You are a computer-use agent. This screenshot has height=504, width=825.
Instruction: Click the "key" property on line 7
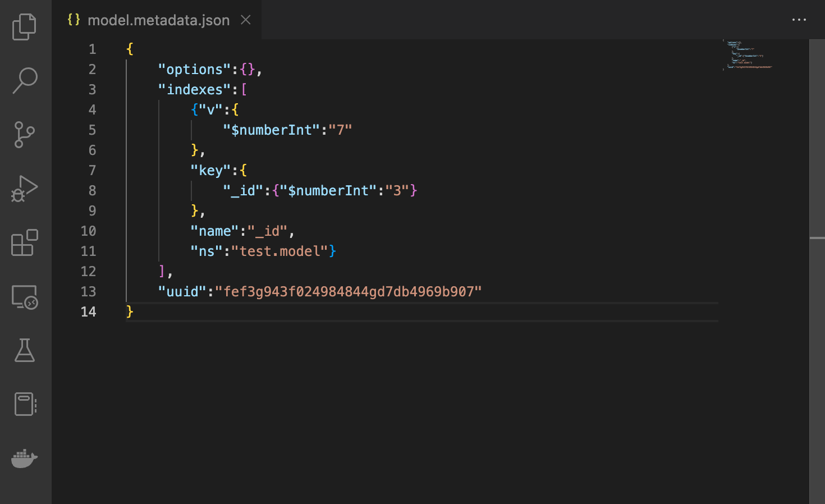pos(210,171)
